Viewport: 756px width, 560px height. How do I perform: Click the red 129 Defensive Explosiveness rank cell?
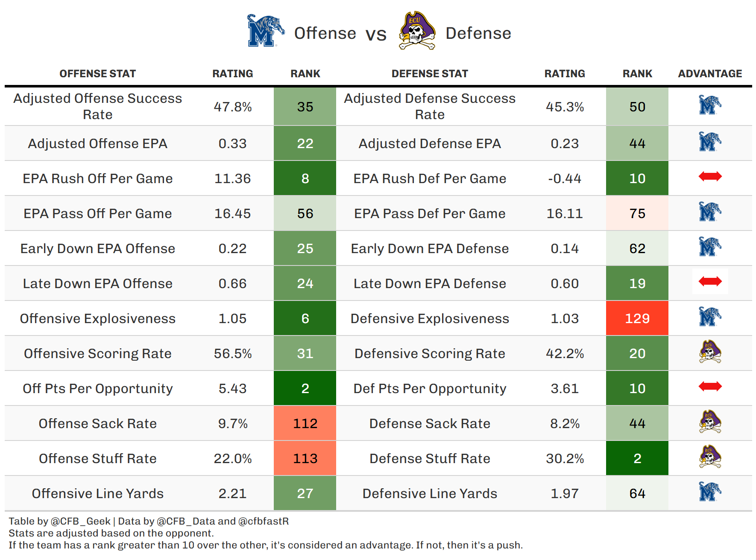[x=637, y=318]
